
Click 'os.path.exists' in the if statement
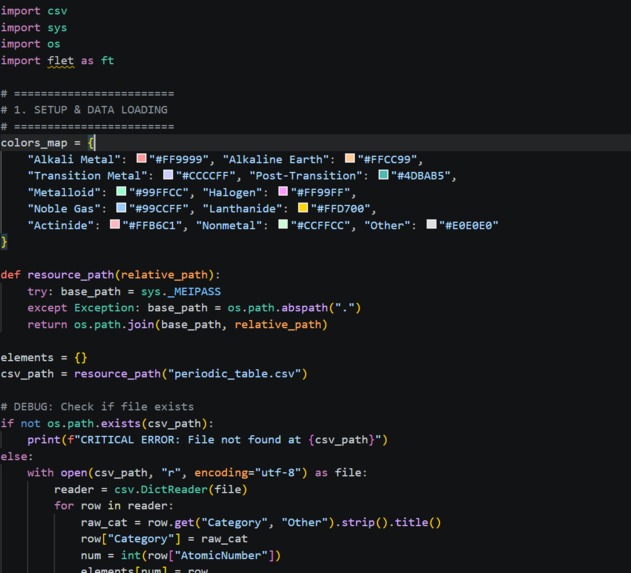94,423
